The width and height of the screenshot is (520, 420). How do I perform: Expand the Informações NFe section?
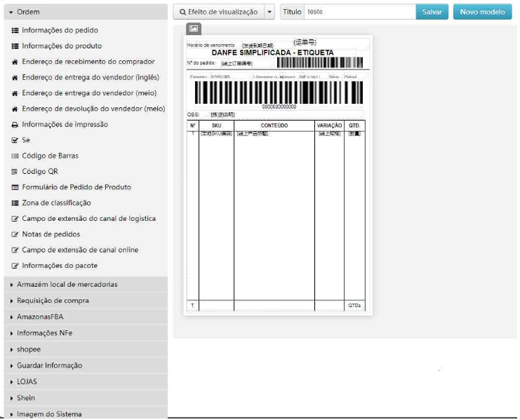(86, 333)
